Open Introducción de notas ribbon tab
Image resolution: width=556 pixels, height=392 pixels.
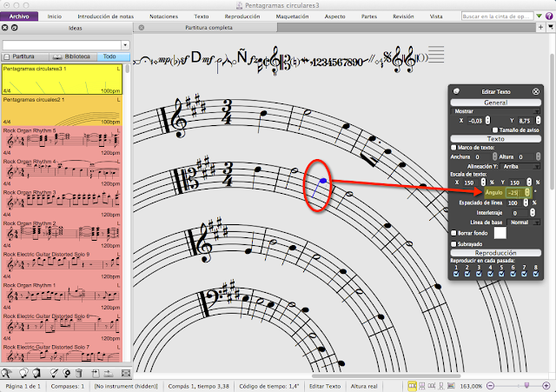pos(106,17)
